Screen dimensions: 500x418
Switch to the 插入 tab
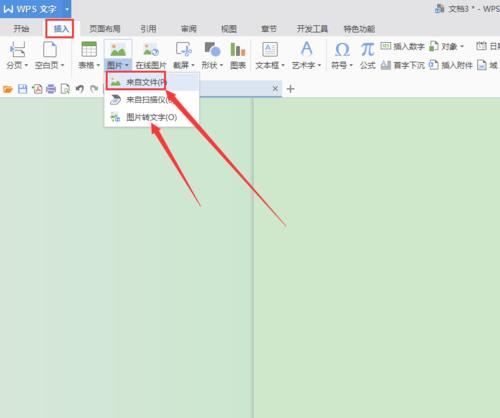[61, 29]
